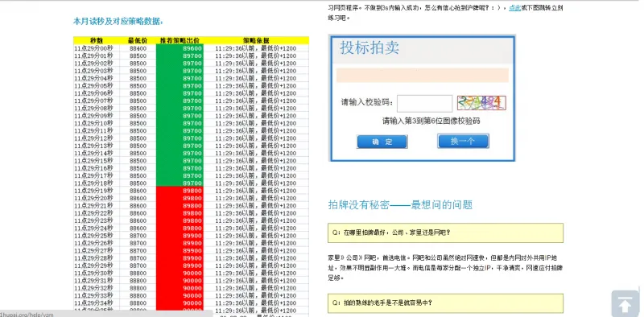Click the cell 11点29分01秒
The width and height of the screenshot is (644, 317).
(97, 56)
